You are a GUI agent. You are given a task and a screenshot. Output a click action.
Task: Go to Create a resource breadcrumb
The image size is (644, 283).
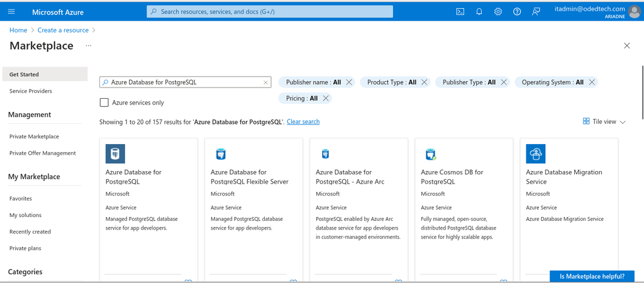[63, 30]
